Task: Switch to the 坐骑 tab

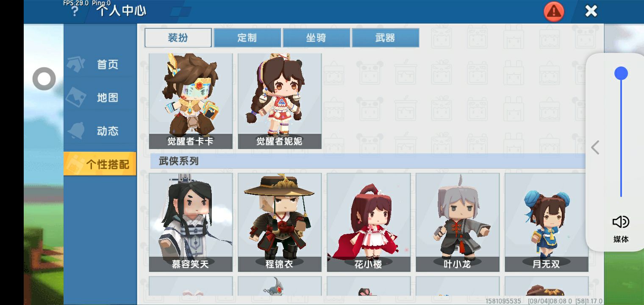Action: pos(316,38)
